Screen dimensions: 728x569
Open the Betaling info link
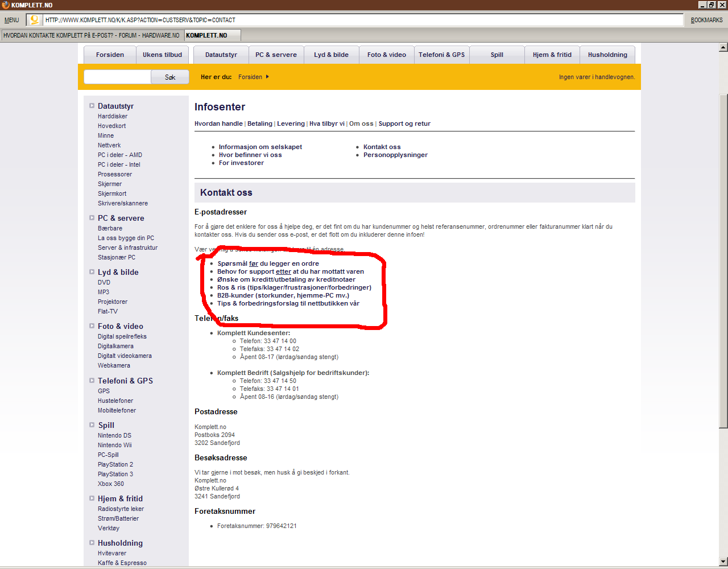coord(260,123)
